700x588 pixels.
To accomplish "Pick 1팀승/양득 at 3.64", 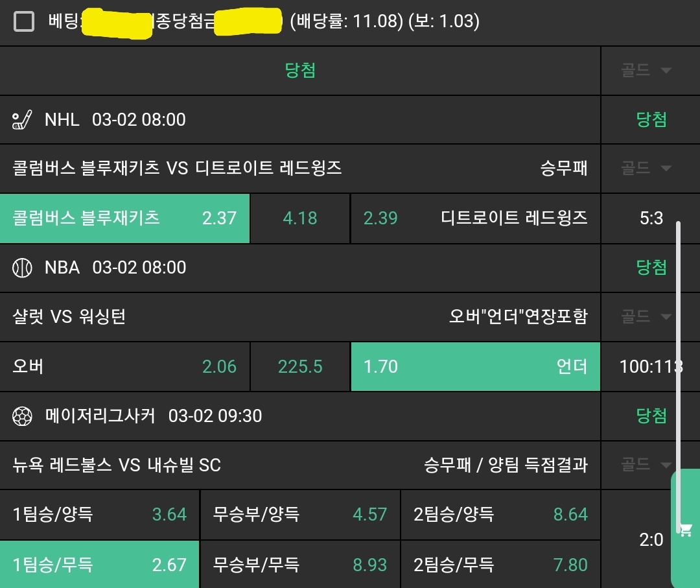I will pyautogui.click(x=100, y=515).
